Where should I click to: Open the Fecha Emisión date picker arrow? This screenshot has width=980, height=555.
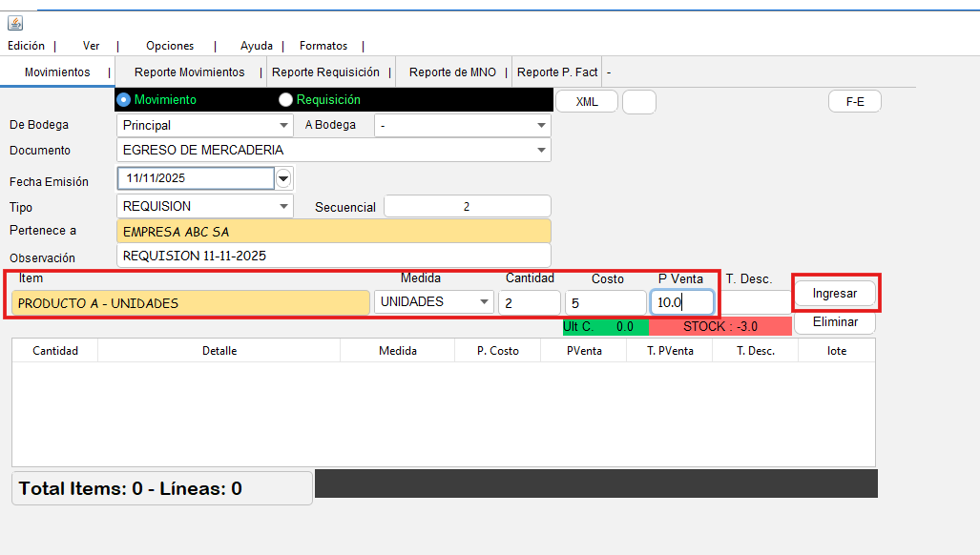pos(283,178)
